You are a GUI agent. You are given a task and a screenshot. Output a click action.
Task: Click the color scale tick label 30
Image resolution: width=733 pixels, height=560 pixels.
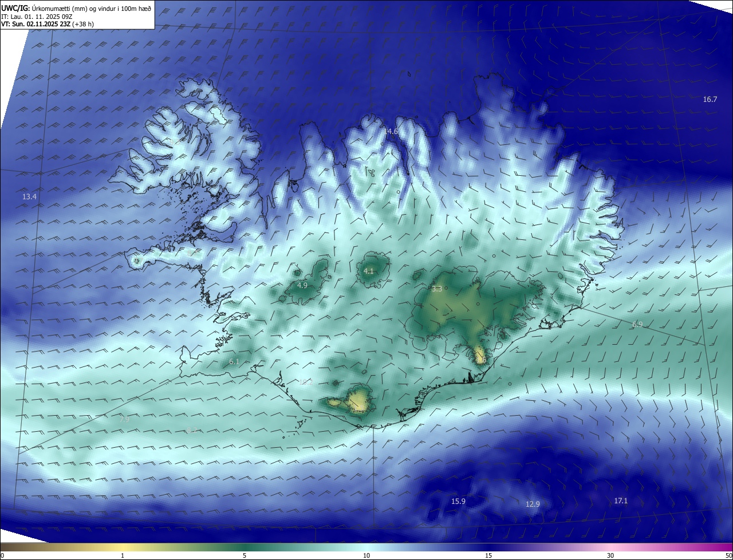[x=610, y=555]
